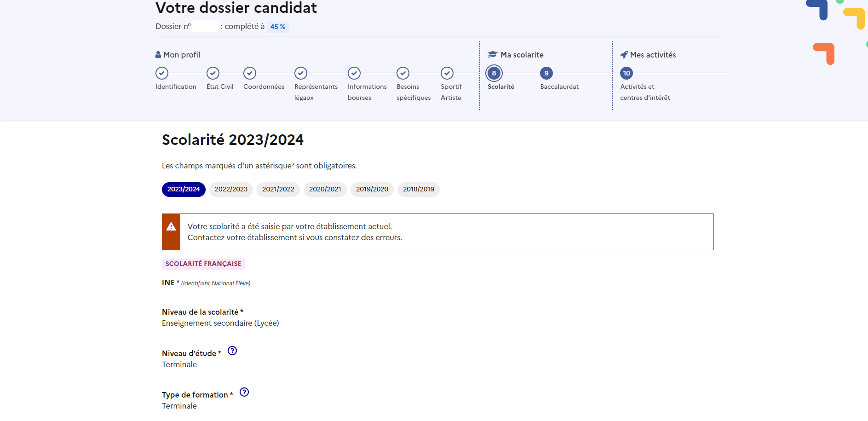
Task: Switch to the 2021/2022 tab
Action: [278, 190]
